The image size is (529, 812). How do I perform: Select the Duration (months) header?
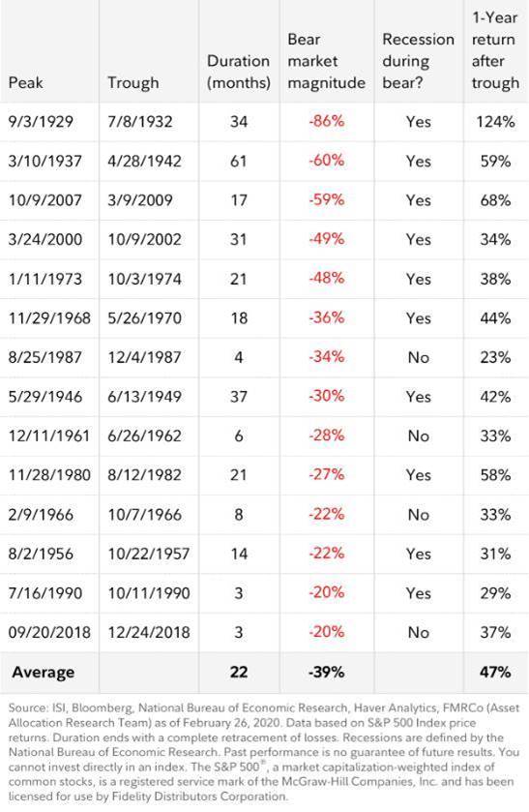pyautogui.click(x=239, y=72)
